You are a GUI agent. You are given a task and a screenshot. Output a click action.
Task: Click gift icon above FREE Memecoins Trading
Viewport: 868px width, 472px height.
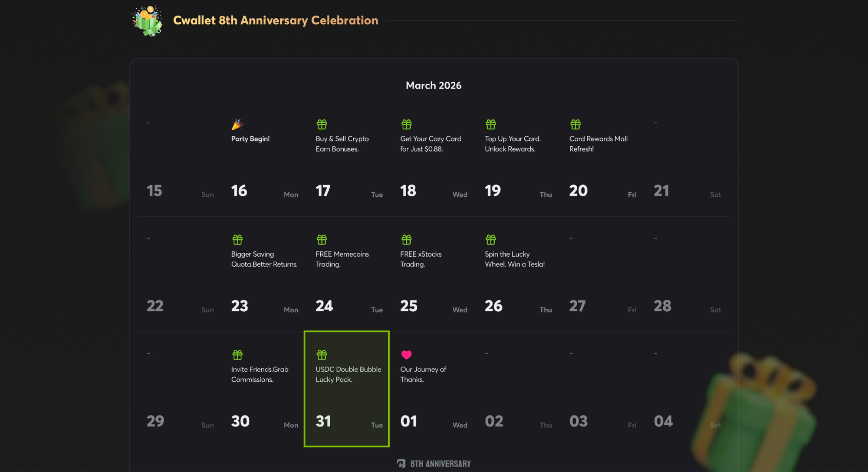point(322,240)
